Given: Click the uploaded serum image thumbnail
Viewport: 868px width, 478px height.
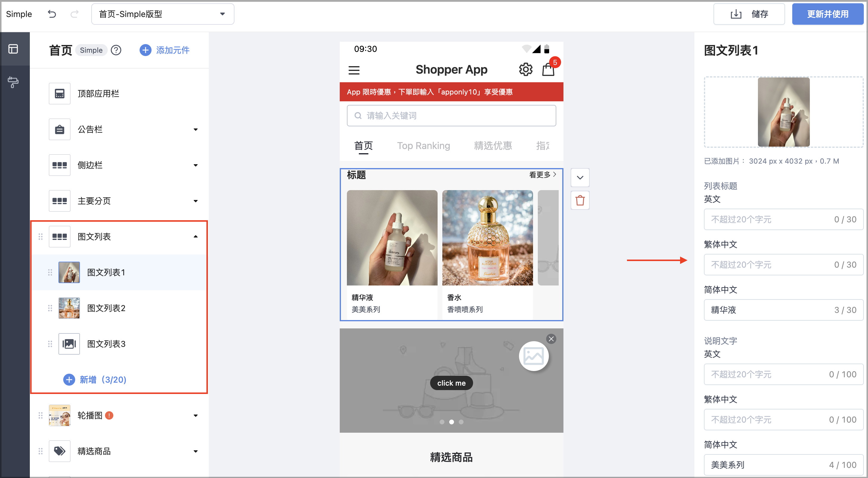Looking at the screenshot, I should pyautogui.click(x=783, y=112).
